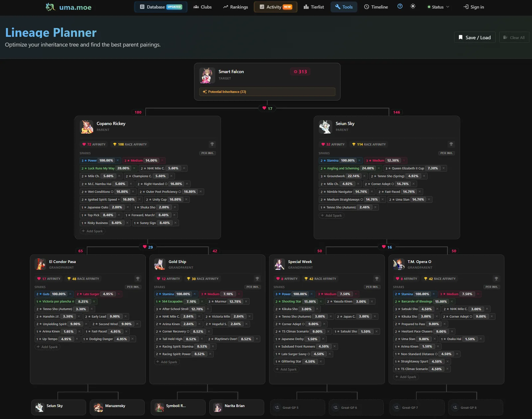Click the Clear All button

[514, 37]
